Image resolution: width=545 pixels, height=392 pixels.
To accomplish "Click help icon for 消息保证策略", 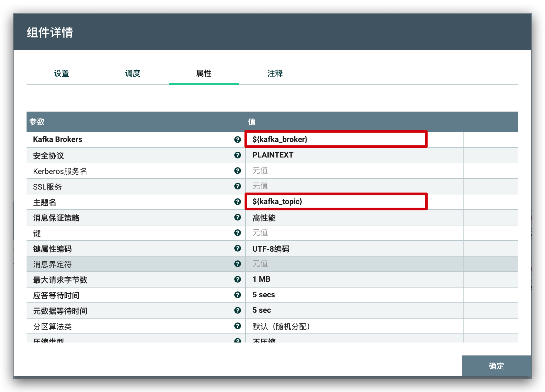I will tap(238, 217).
